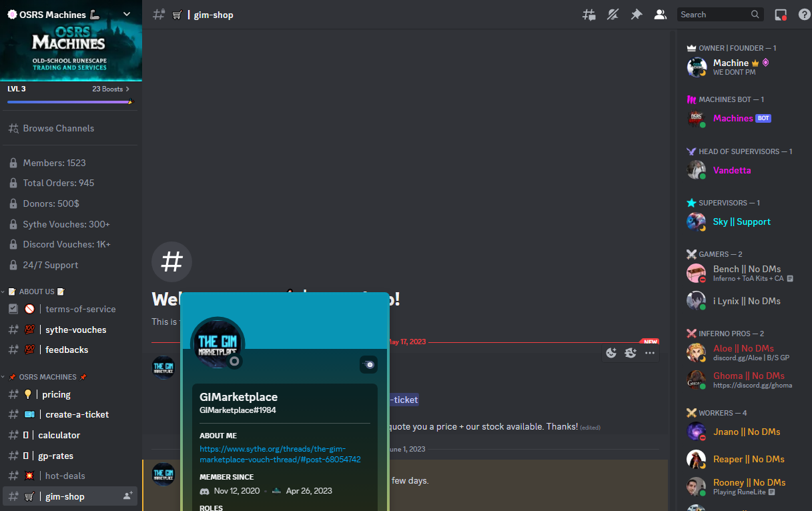This screenshot has height=511, width=812.
Task: Open the feedbacks channel
Action: (71, 350)
